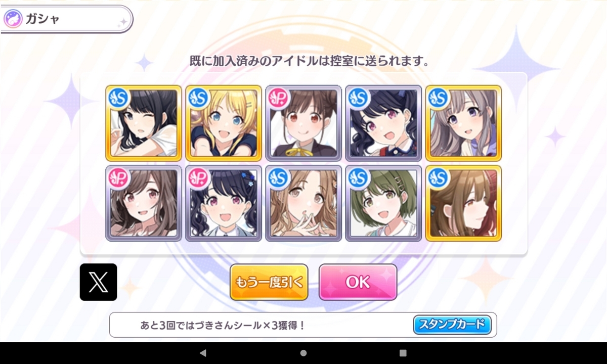Tap the Android recent apps square
Screen dimensions: 607x364
point(403,353)
